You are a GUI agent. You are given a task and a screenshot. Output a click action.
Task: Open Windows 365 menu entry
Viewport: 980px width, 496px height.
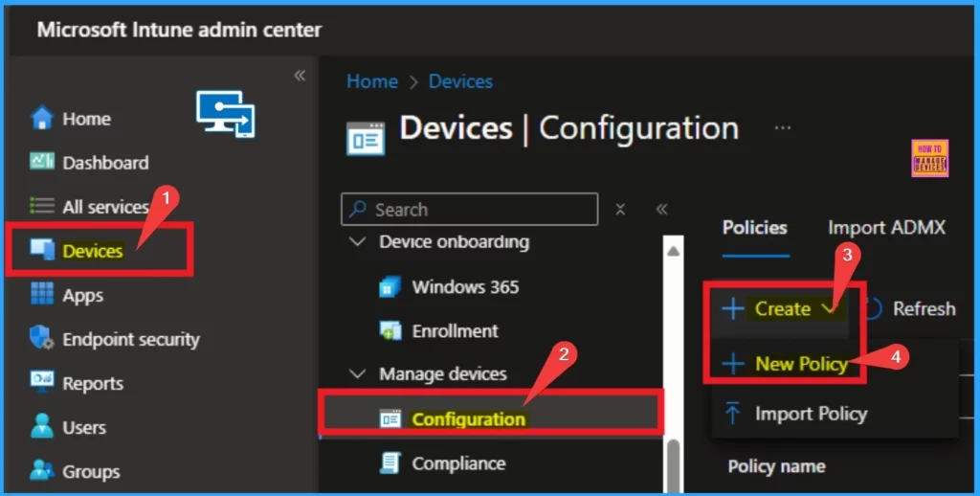(465, 287)
